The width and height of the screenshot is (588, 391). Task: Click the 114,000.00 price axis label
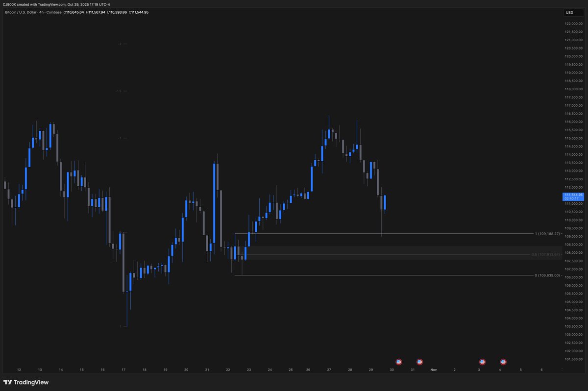click(573, 154)
